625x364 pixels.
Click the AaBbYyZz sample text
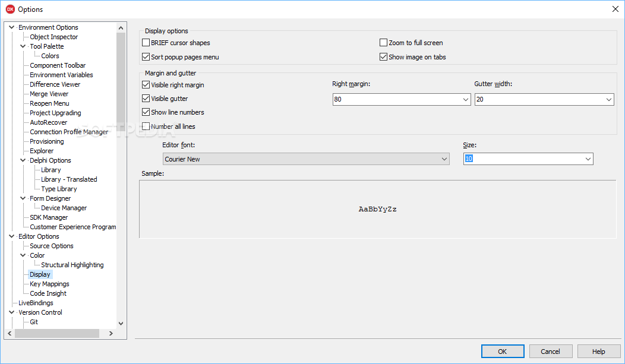[377, 209]
